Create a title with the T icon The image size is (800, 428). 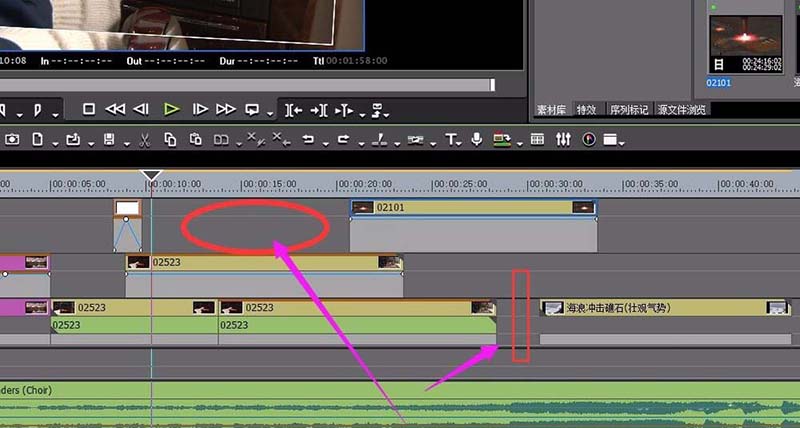point(451,139)
